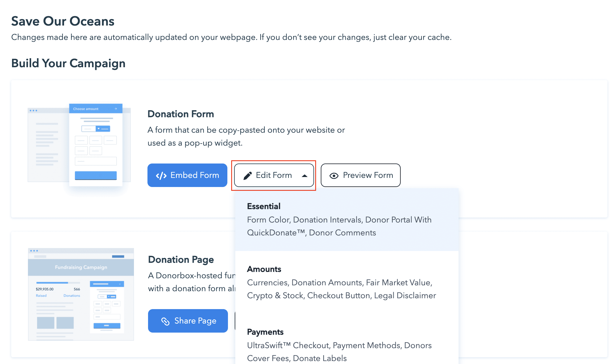Screen dimensions: 611x364
Task: Open Preview Form
Action: click(x=360, y=175)
